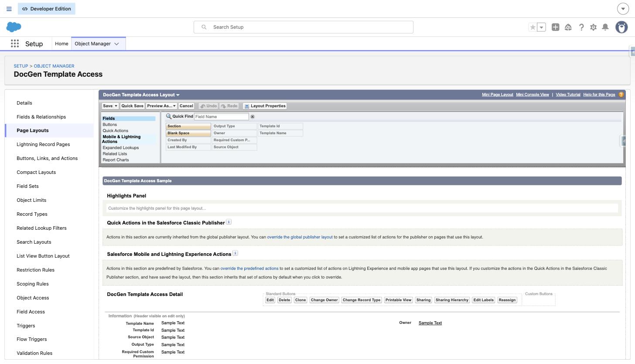This screenshot has width=635, height=364.
Task: Open the Mini Console View link
Action: tap(533, 95)
